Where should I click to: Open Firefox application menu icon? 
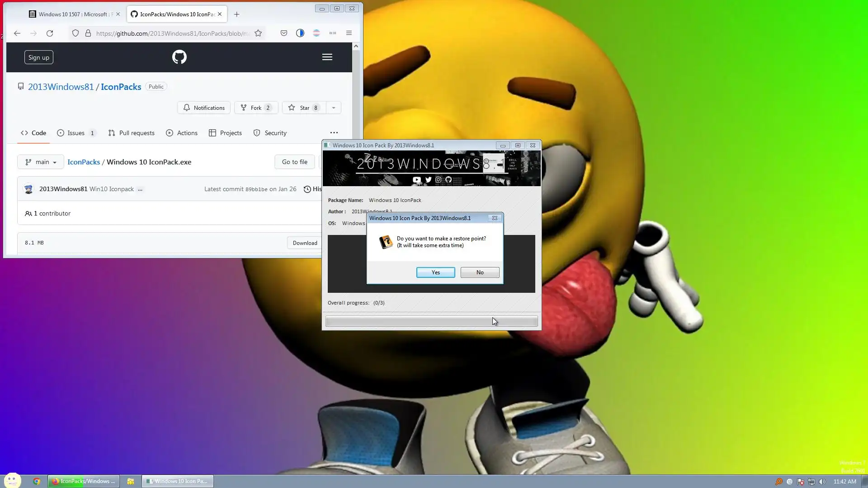click(349, 33)
